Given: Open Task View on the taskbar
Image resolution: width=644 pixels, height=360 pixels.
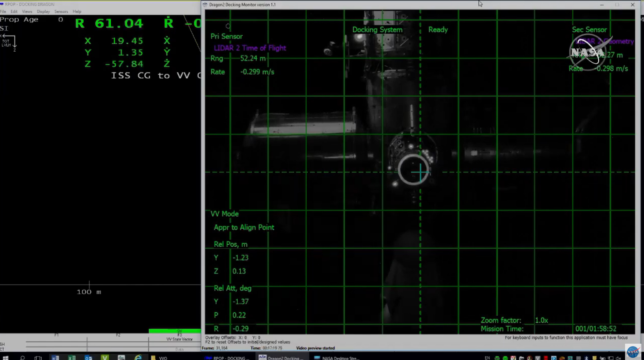Looking at the screenshot, I should point(38,358).
